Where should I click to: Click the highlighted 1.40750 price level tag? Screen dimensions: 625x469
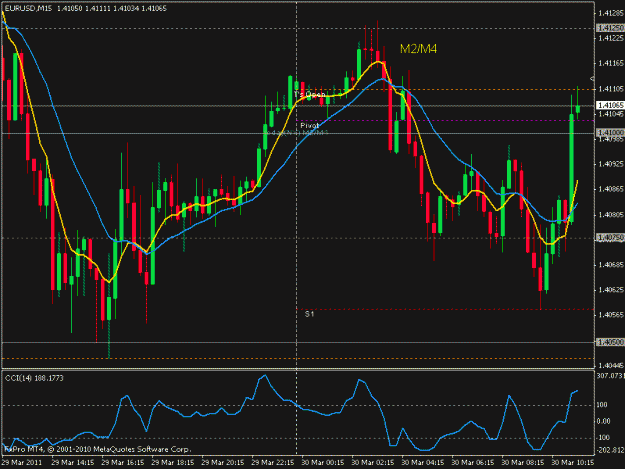(610, 237)
